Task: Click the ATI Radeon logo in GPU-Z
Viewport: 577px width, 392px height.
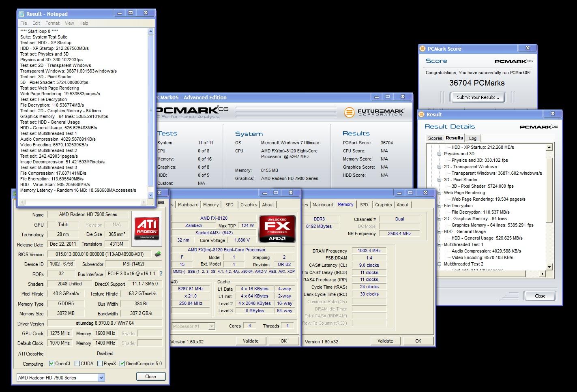Action: [x=147, y=228]
